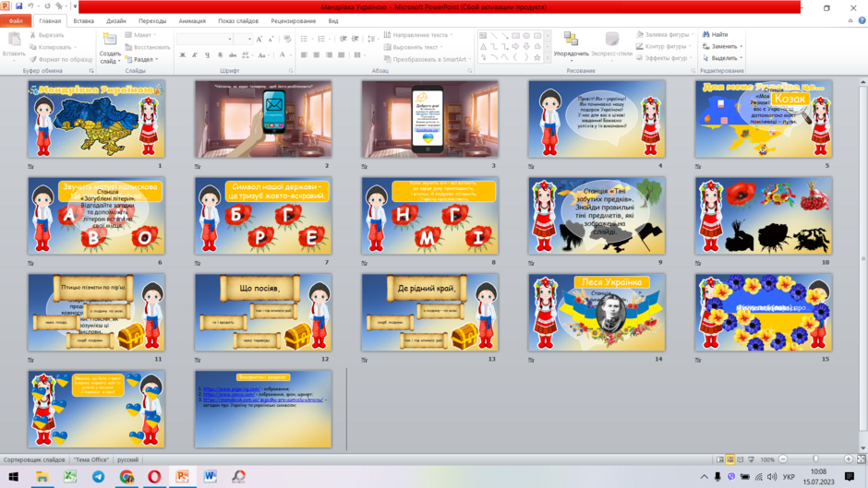Click the Find binoculars icon
This screenshot has width=868, height=488.
[705, 34]
